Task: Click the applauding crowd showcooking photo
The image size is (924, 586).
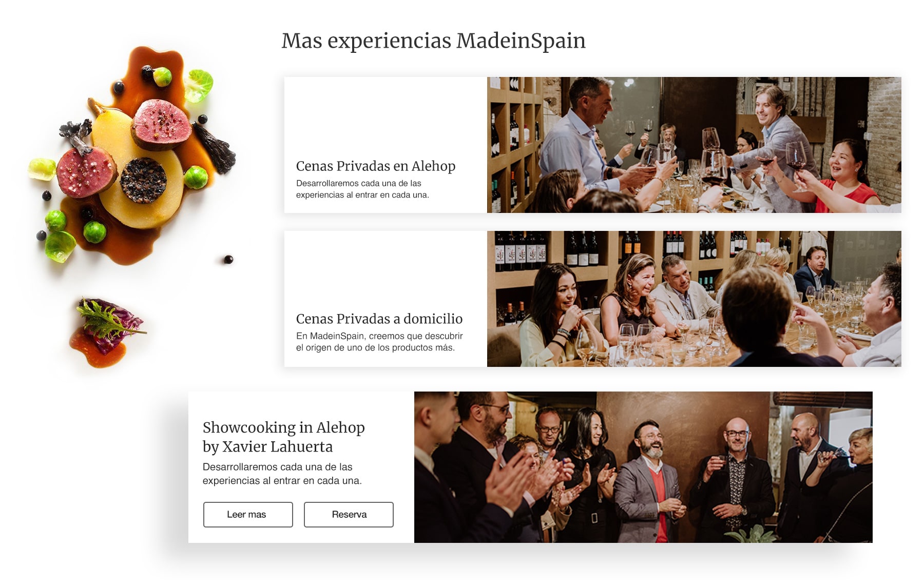Action: pyautogui.click(x=643, y=467)
